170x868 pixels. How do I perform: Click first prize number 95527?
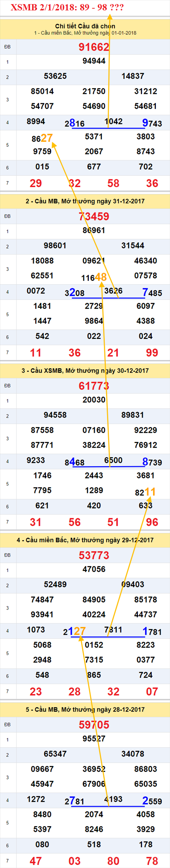[x=94, y=739]
